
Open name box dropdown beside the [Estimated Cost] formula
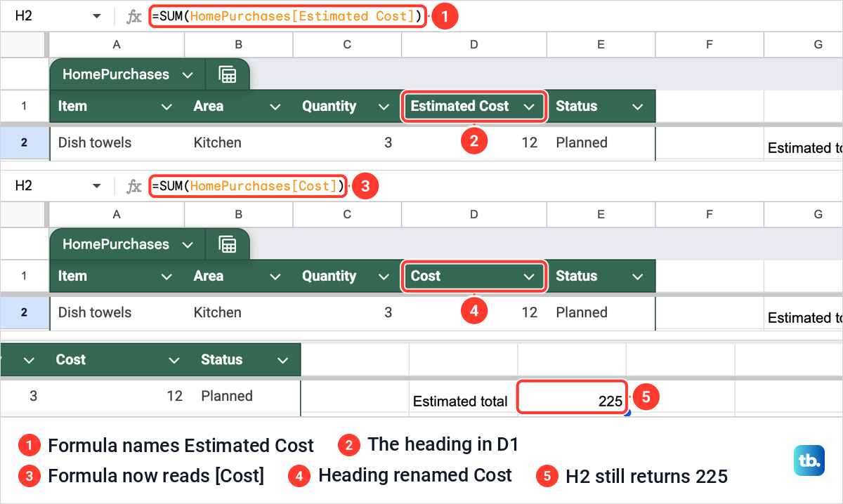[x=97, y=16]
